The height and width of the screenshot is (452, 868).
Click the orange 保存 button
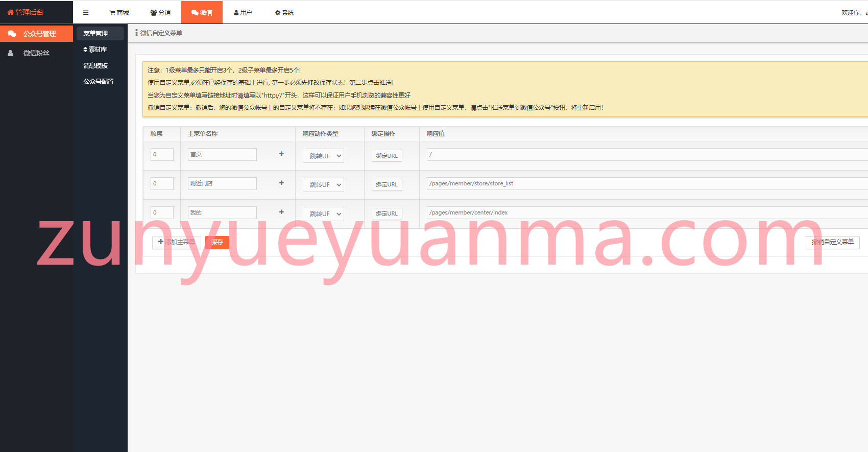click(x=217, y=243)
